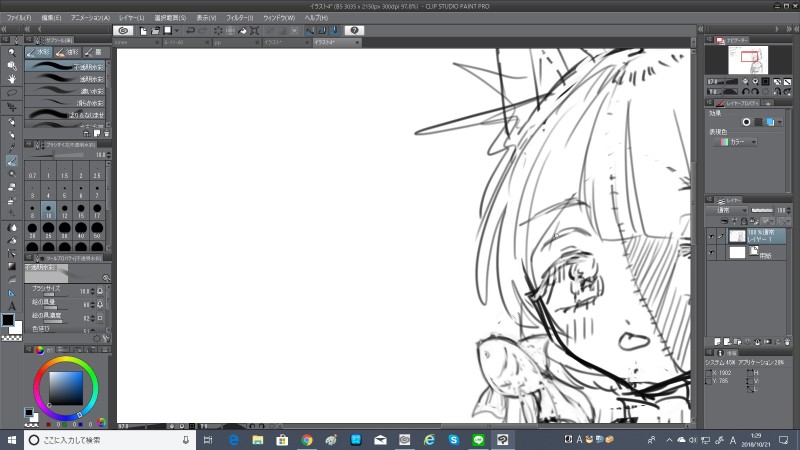
Task: Select the Hand move tool
Action: click(12, 79)
